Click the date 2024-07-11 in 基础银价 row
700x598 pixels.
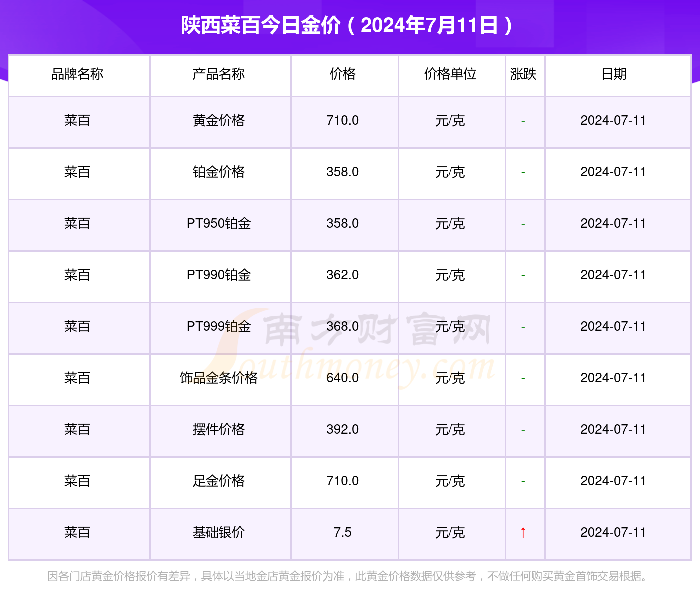click(614, 533)
